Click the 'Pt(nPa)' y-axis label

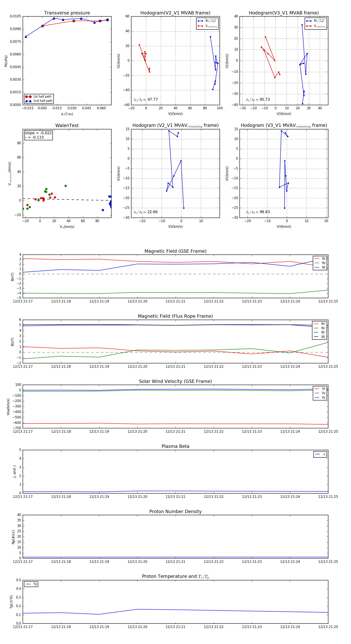pos(6,61)
